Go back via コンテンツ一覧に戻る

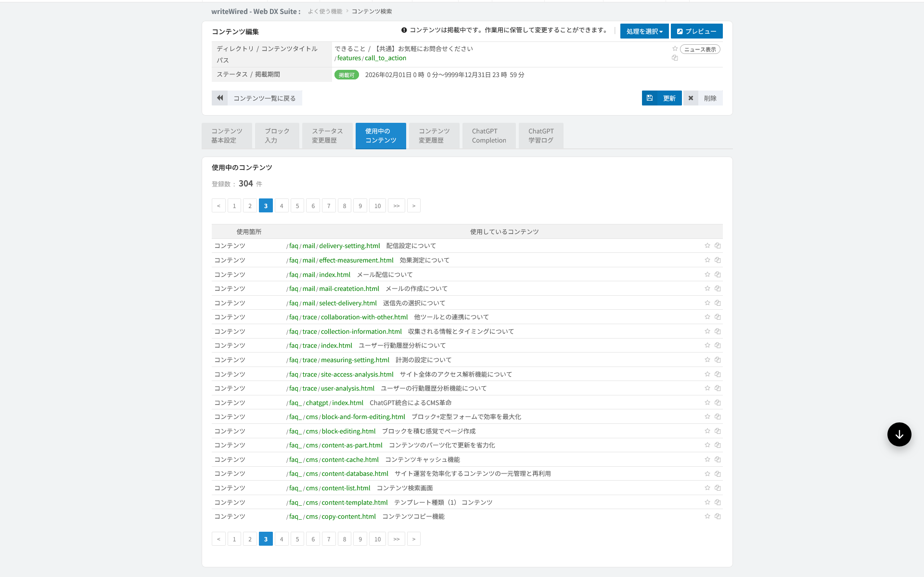(x=257, y=98)
